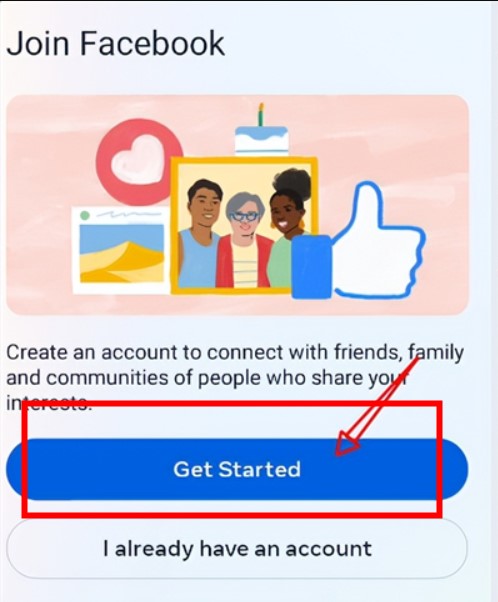Click the Join Facebook heading
The width and height of the screenshot is (498, 602).
[x=115, y=43]
